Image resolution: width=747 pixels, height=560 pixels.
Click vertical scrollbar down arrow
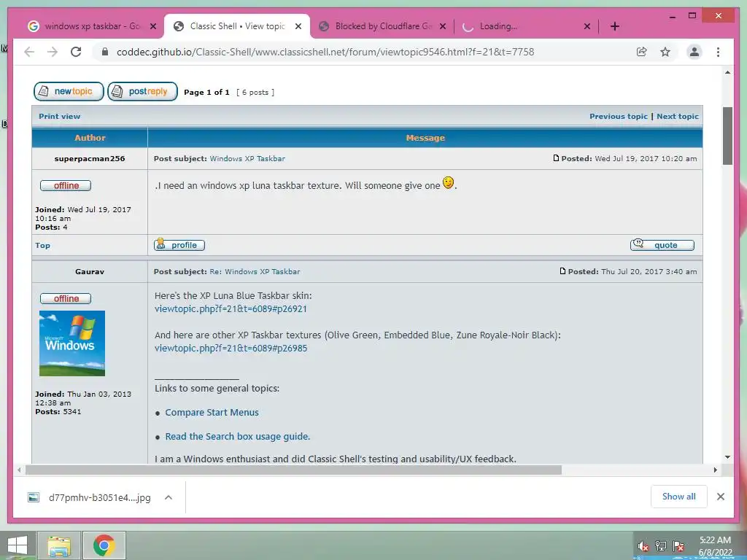pos(727,457)
